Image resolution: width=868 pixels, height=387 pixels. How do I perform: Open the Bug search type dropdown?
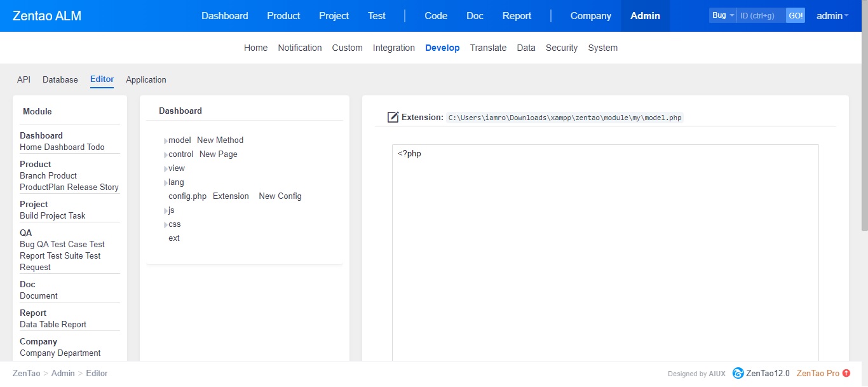coord(722,15)
